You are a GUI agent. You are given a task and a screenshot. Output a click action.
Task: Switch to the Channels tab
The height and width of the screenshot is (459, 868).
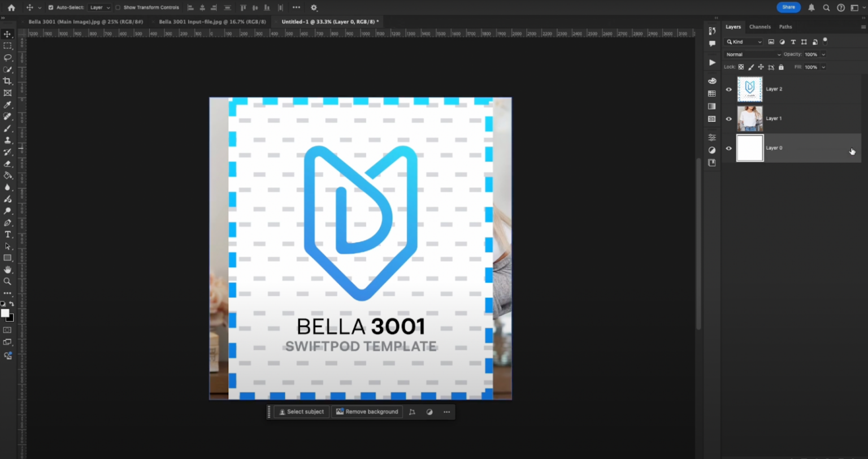[759, 27]
